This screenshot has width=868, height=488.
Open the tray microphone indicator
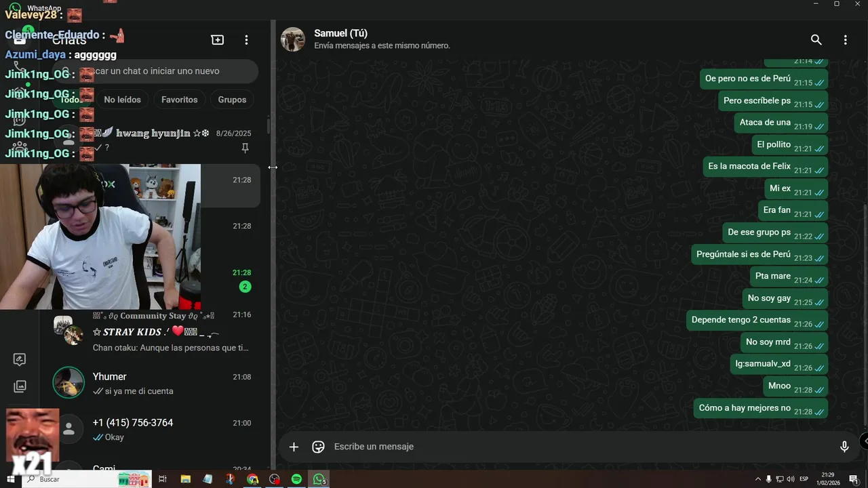click(769, 479)
